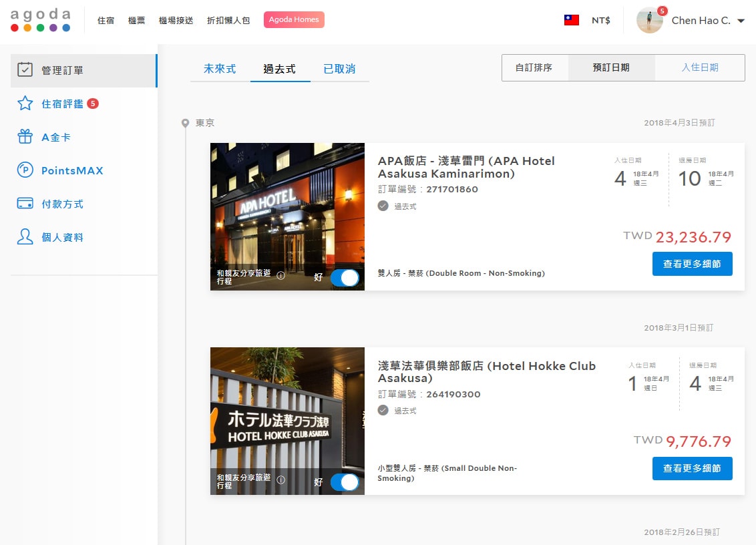
Task: Sort bookings by 入住日期
Action: 700,67
